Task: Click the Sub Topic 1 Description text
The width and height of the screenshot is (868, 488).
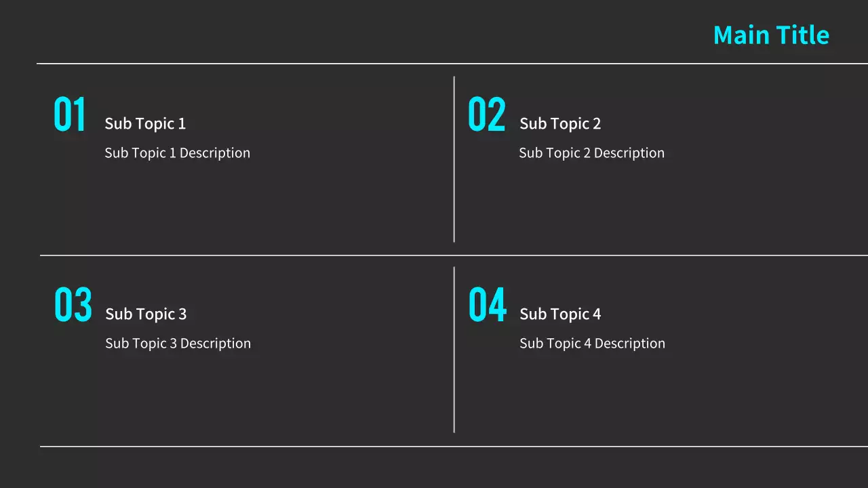Action: [177, 153]
